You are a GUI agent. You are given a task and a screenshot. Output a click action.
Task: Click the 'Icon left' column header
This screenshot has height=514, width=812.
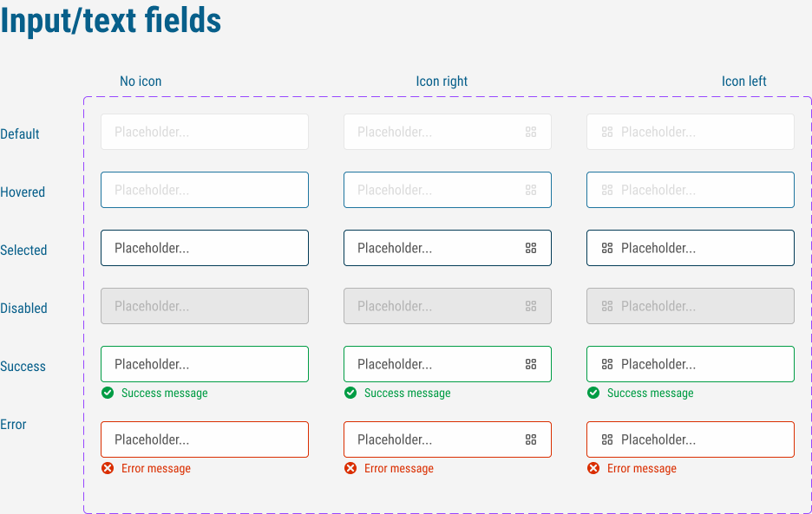tap(744, 81)
